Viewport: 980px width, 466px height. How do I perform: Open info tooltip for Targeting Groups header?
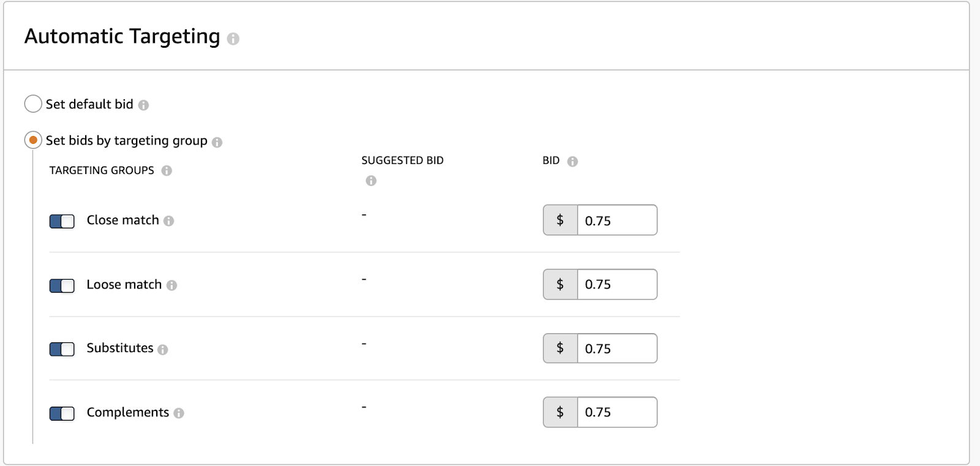tap(167, 171)
